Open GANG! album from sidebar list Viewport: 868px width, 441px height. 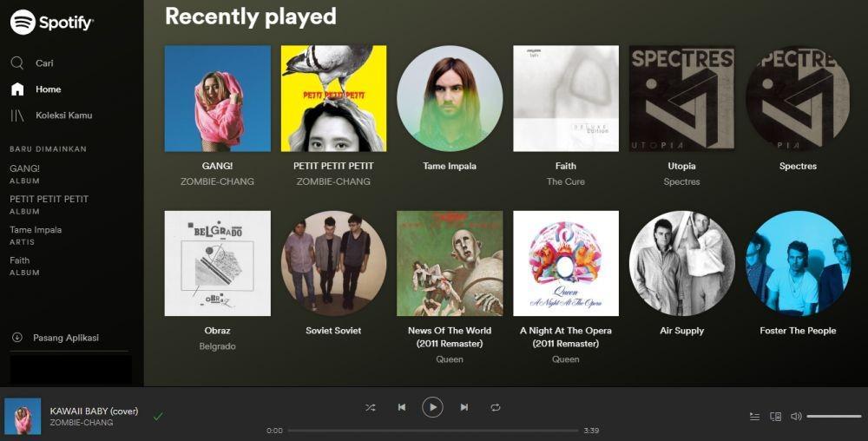click(x=24, y=168)
